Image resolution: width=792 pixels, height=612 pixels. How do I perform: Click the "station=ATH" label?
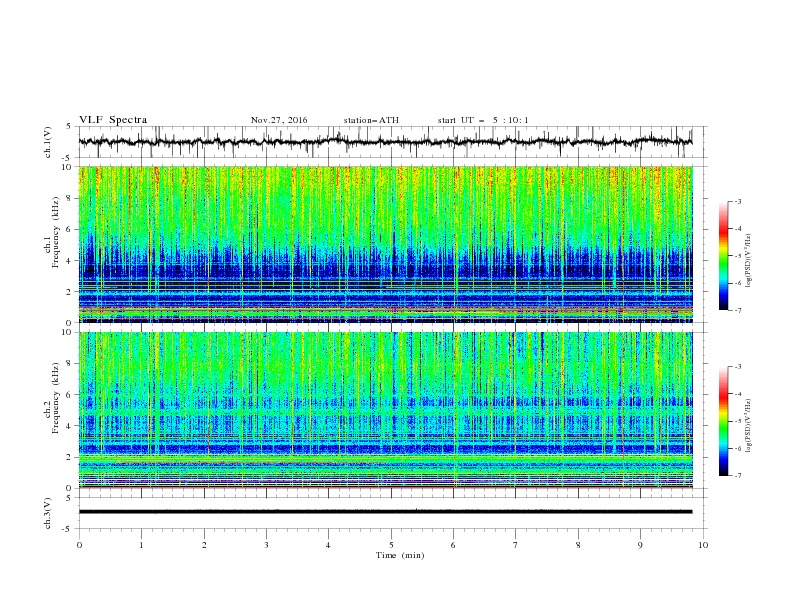click(371, 120)
